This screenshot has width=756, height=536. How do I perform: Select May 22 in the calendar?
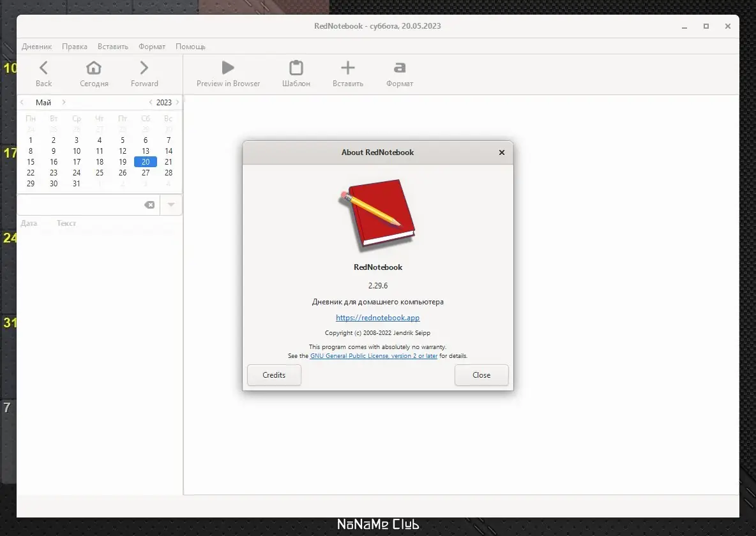tap(31, 172)
